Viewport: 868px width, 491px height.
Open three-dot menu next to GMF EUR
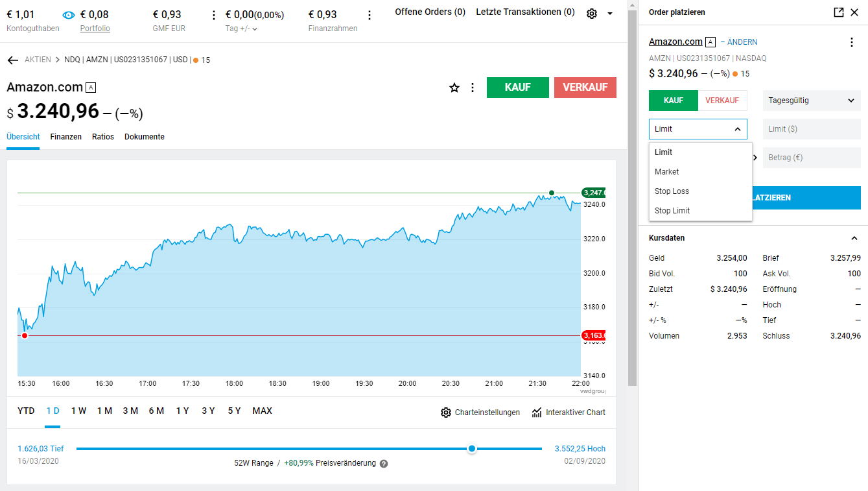(215, 15)
